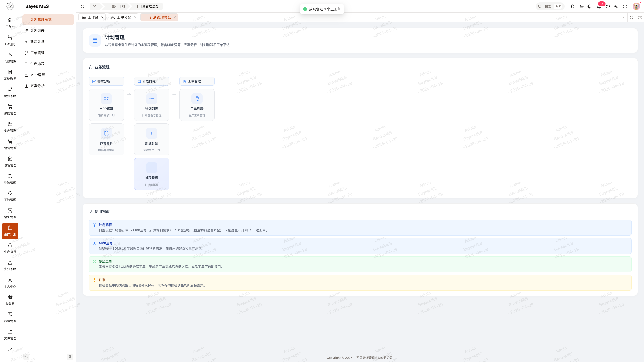644x362 pixels.
Task: Open 仓储管理 module
Action: pyautogui.click(x=10, y=58)
